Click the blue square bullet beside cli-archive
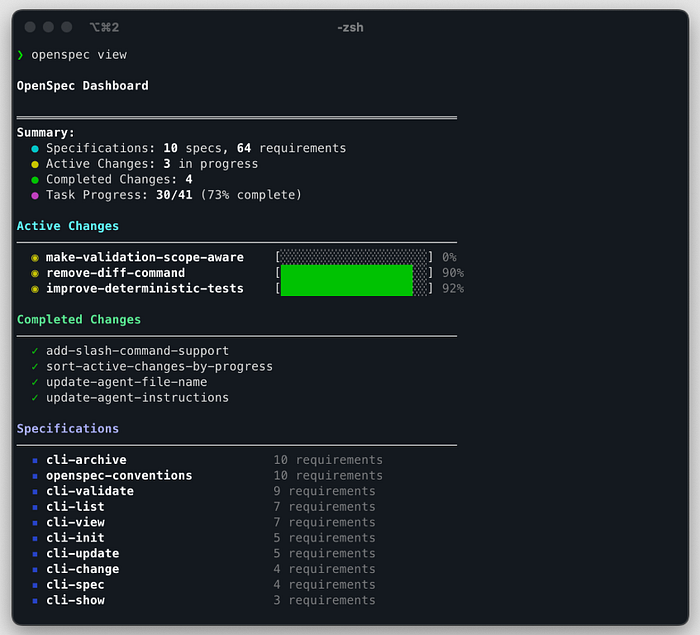 [x=35, y=461]
